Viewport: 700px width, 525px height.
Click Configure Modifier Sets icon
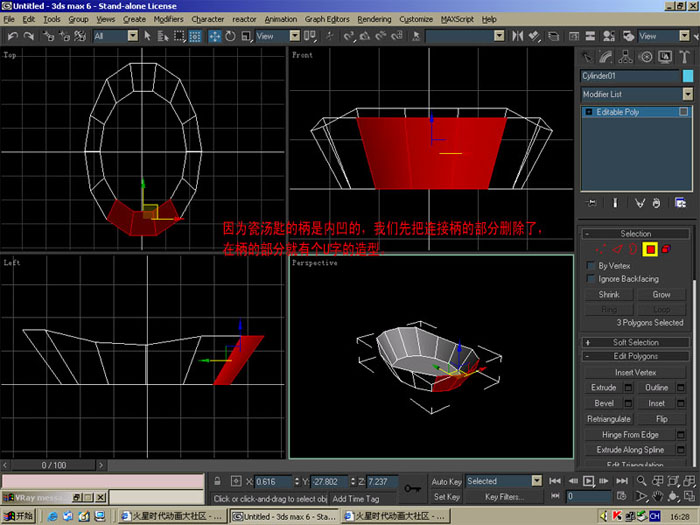[x=680, y=203]
